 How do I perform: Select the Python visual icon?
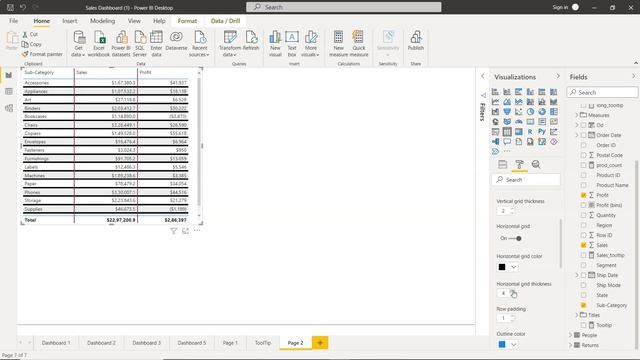(542, 131)
